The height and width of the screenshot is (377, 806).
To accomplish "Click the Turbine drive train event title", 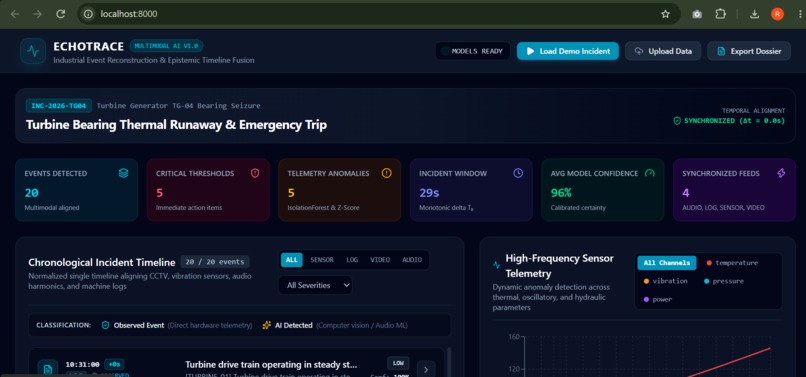I will 271,365.
